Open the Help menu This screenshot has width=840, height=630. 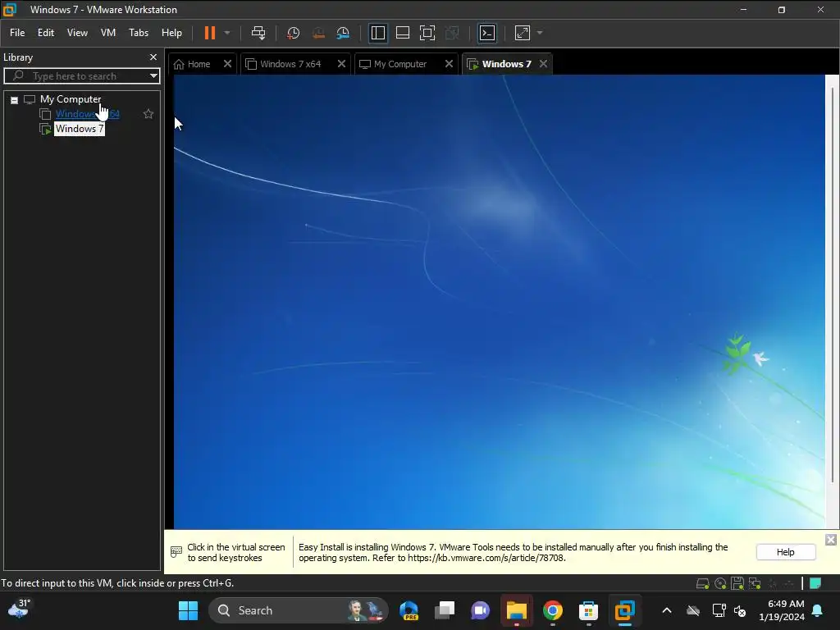(171, 33)
